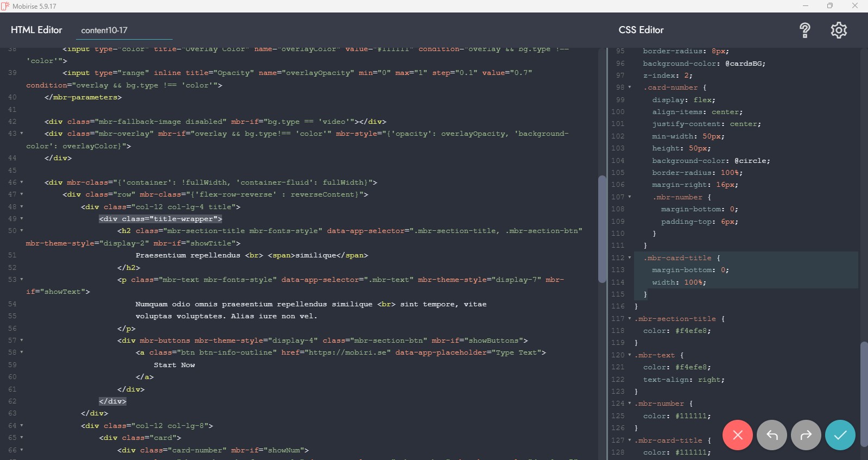Fold the .mbr-card-title rule at line 112
Viewport: 868px width, 460px height.
pyautogui.click(x=630, y=258)
